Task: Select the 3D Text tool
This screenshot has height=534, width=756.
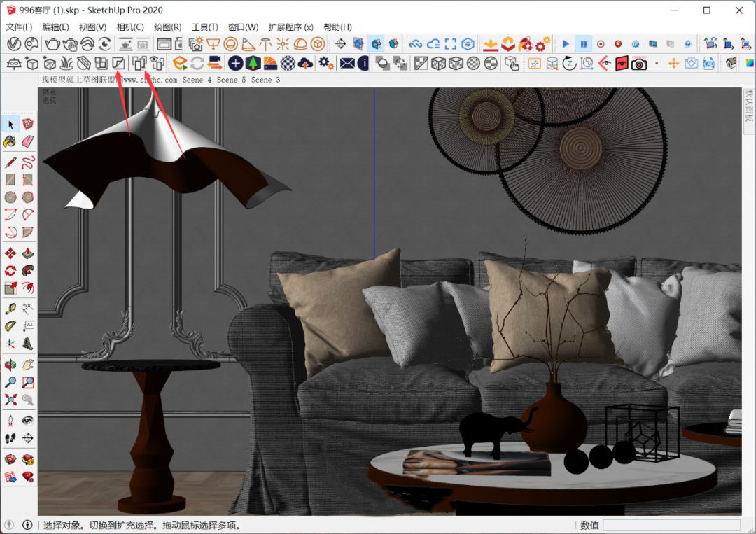Action: click(x=28, y=344)
